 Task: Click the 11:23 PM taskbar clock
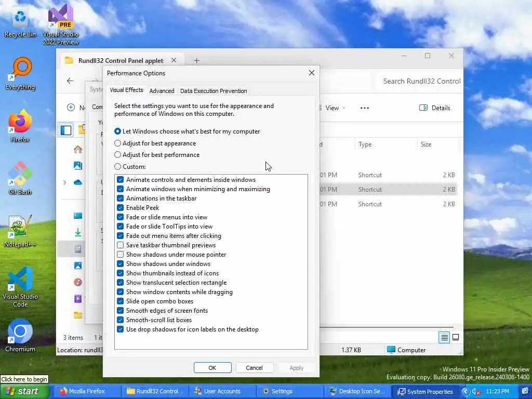tap(497, 392)
